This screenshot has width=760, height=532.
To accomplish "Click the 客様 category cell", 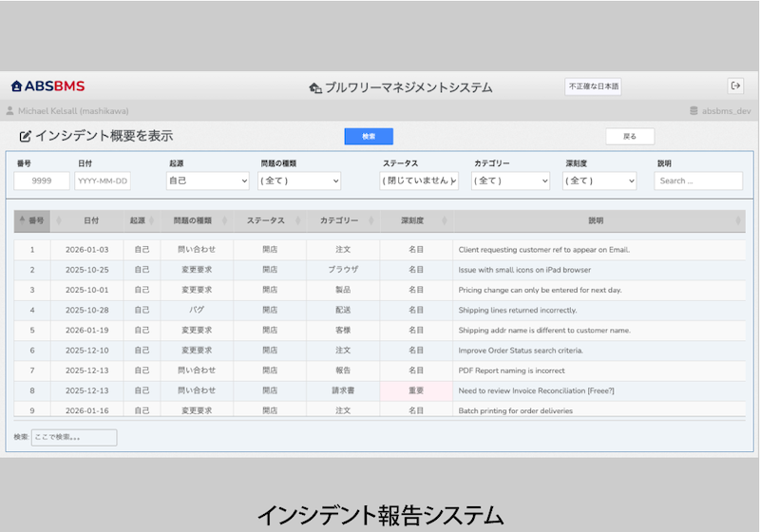I will pyautogui.click(x=343, y=330).
